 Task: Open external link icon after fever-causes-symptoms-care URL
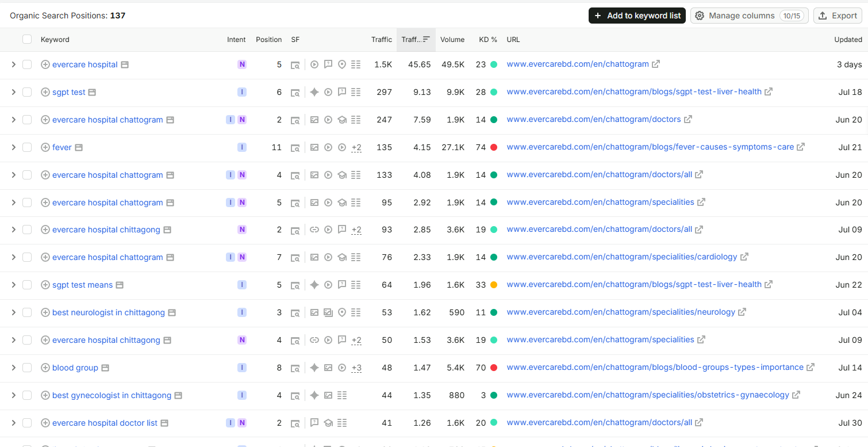pos(801,147)
